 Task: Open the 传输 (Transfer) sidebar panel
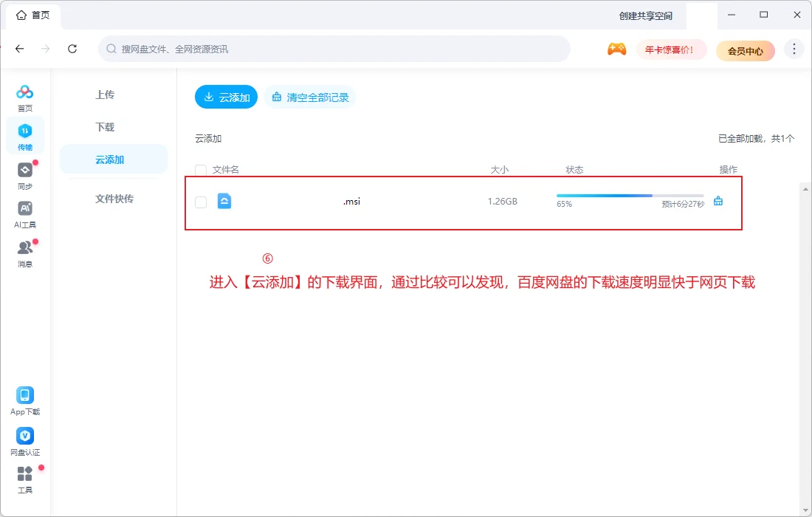tap(24, 135)
